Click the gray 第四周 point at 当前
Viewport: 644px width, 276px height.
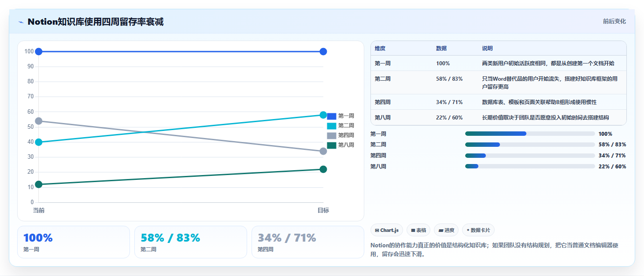39,121
